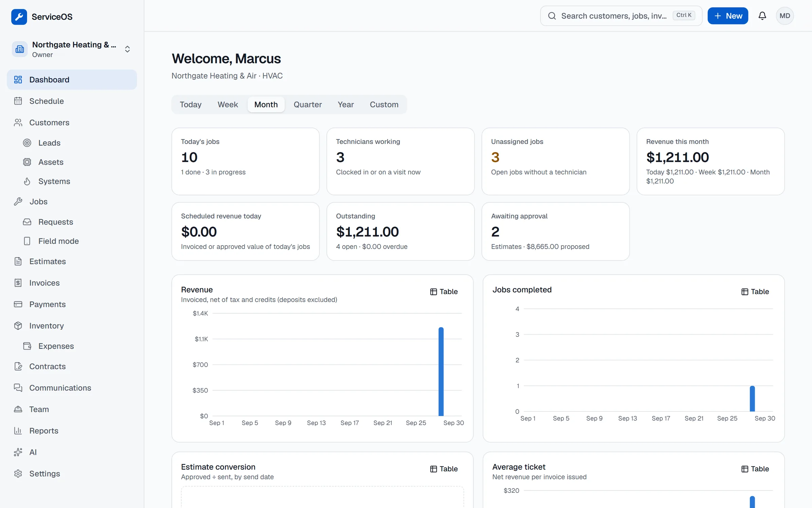The width and height of the screenshot is (812, 508).
Task: Click the Inventory box icon
Action: [18, 325]
